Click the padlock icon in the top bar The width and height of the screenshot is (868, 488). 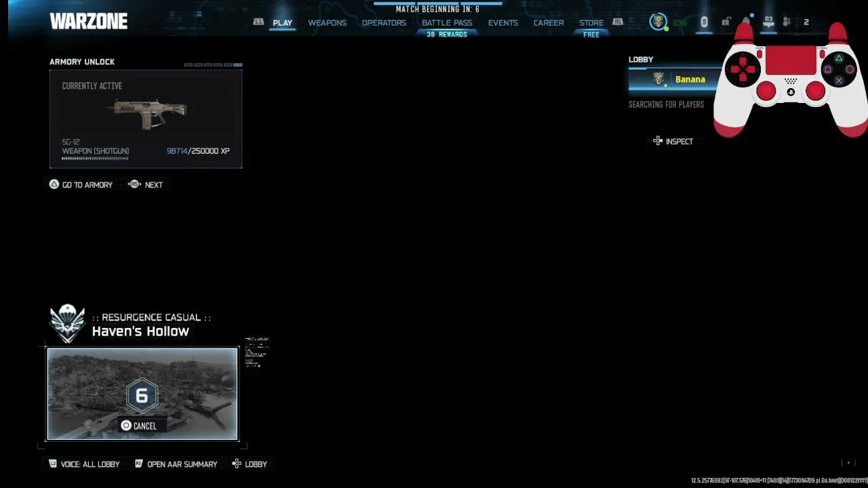[x=726, y=22]
